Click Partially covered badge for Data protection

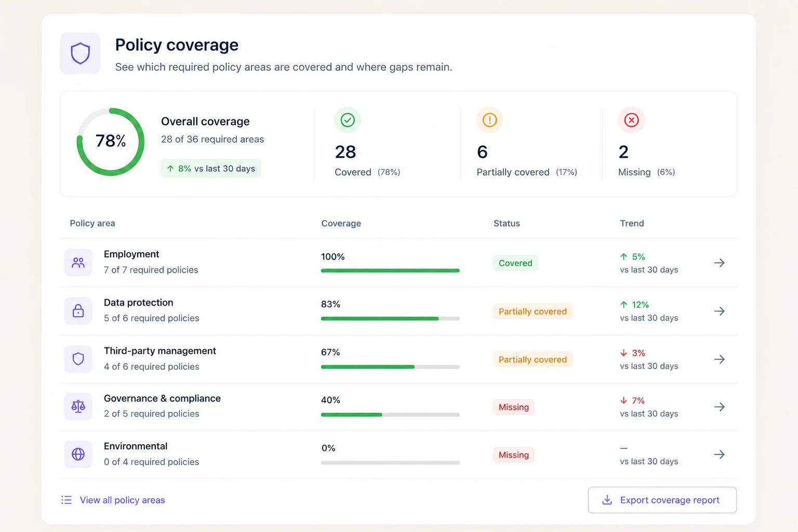tap(533, 311)
